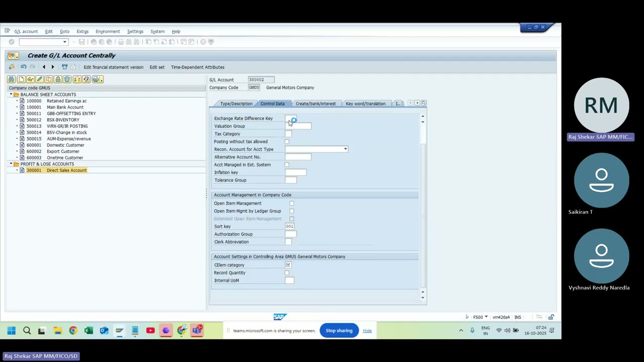The image size is (644, 362).
Task: Switch to the Type/Description tab
Action: pyautogui.click(x=236, y=104)
